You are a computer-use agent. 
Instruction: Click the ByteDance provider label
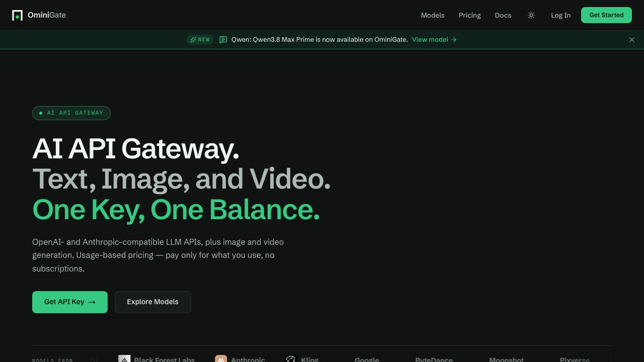pyautogui.click(x=434, y=359)
